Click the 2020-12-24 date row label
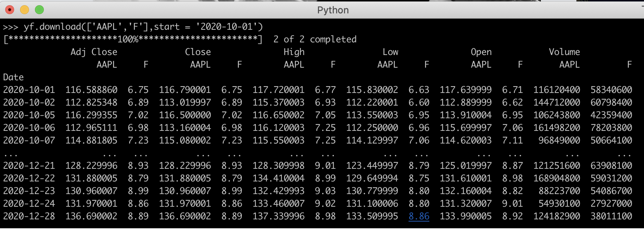644x229 pixels. tap(29, 204)
